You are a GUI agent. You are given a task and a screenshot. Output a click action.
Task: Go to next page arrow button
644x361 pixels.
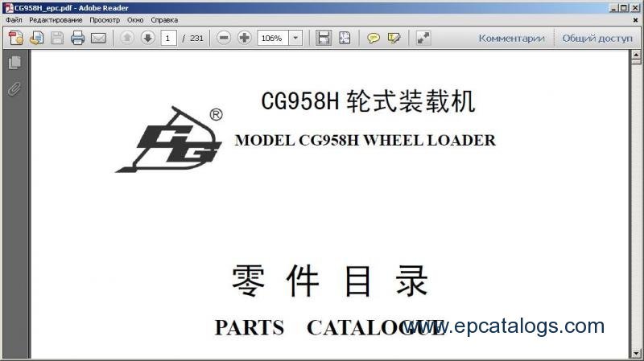click(148, 38)
